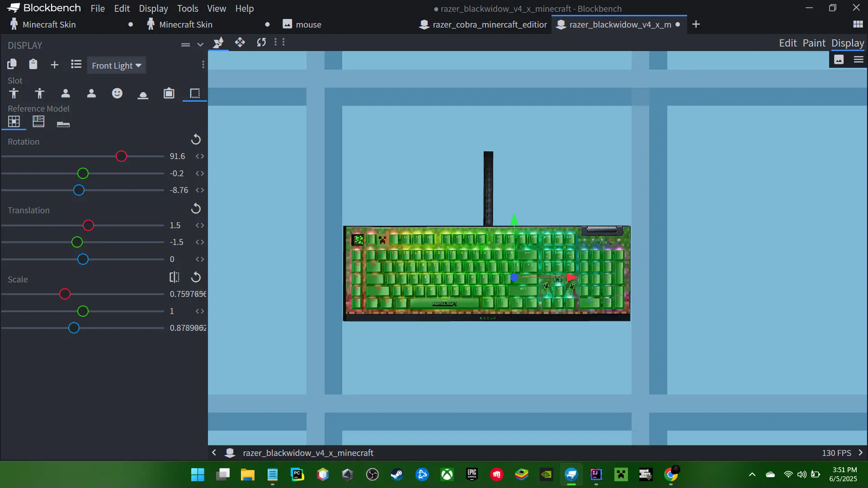
Task: Select Third Person Right slot
Action: coord(14,94)
